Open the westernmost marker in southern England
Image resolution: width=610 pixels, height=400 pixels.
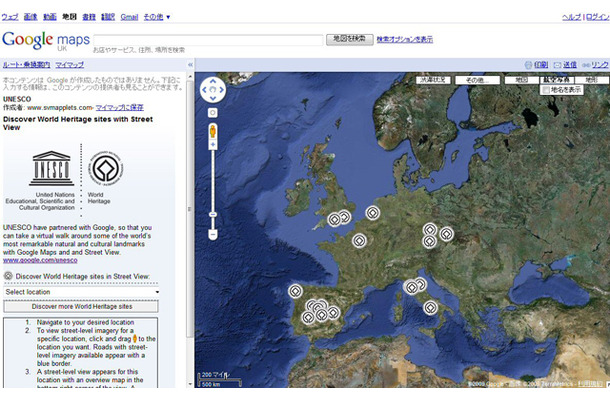point(334,219)
